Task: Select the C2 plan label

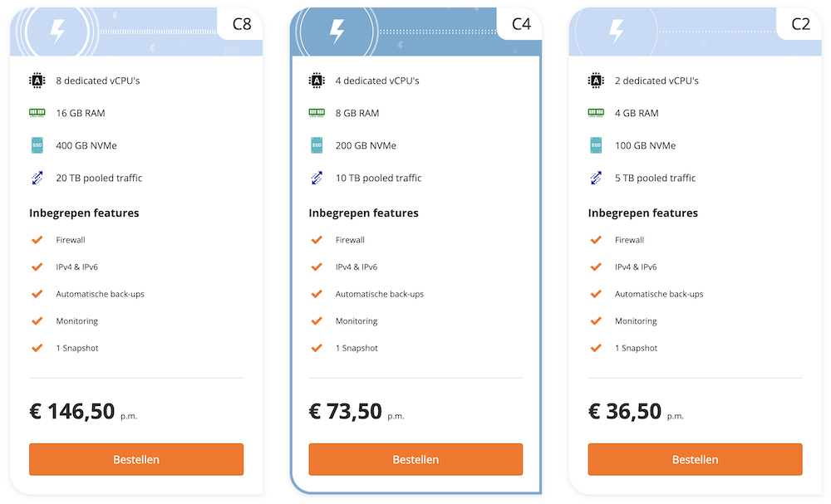Action: pos(799,24)
